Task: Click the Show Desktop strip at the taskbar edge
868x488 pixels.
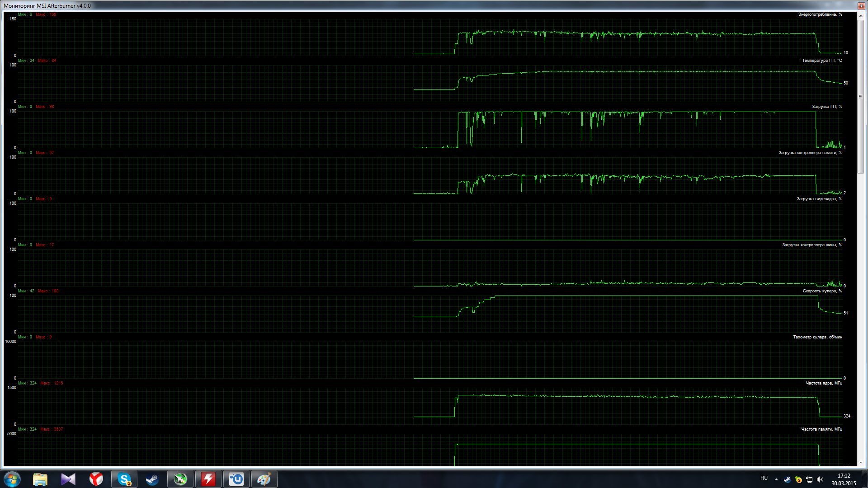Action: (x=865, y=479)
